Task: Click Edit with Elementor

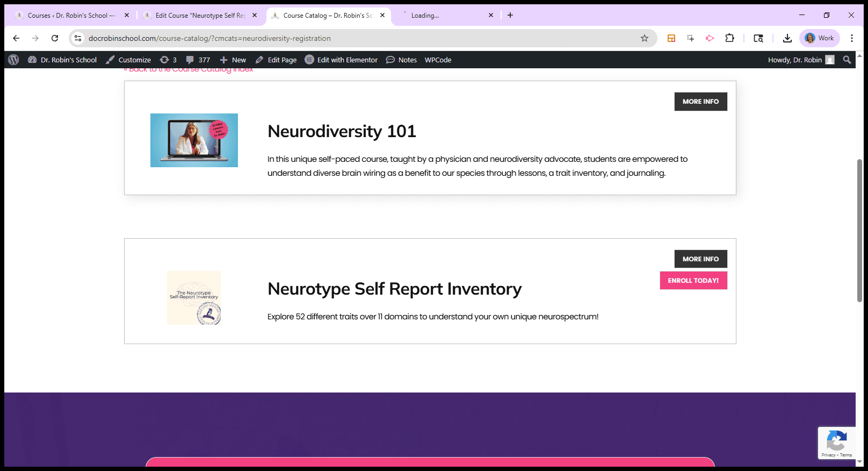Action: tap(341, 60)
